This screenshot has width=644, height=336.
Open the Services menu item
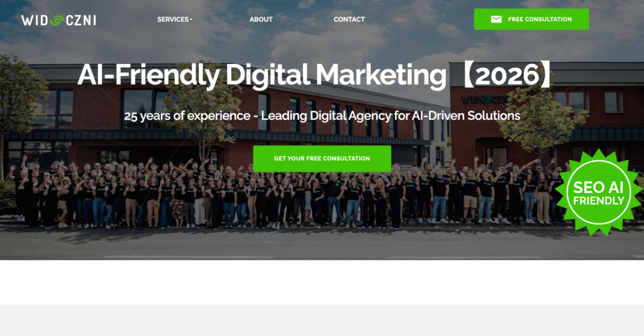coord(175,19)
